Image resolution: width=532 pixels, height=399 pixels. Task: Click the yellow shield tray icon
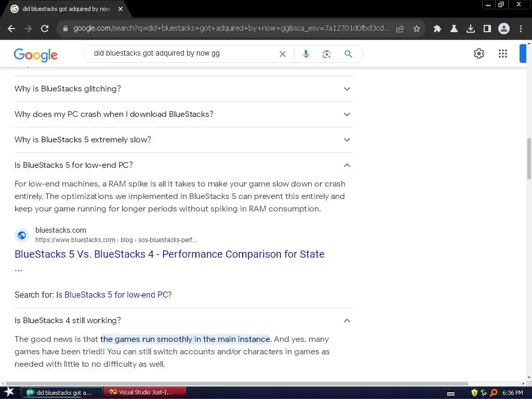(474, 393)
